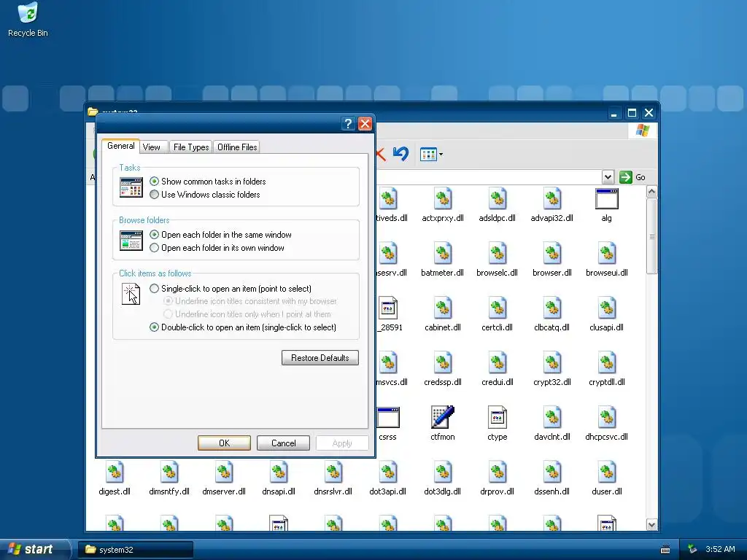
Task: Click the vertical scrollbar thumb in Explorer
Action: (651, 237)
